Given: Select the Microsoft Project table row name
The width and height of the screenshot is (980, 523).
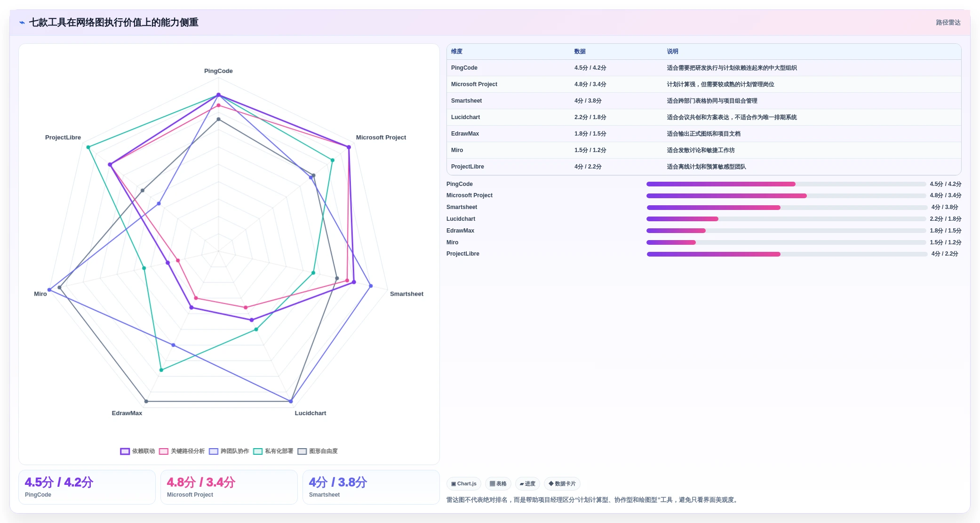Looking at the screenshot, I should [x=474, y=84].
